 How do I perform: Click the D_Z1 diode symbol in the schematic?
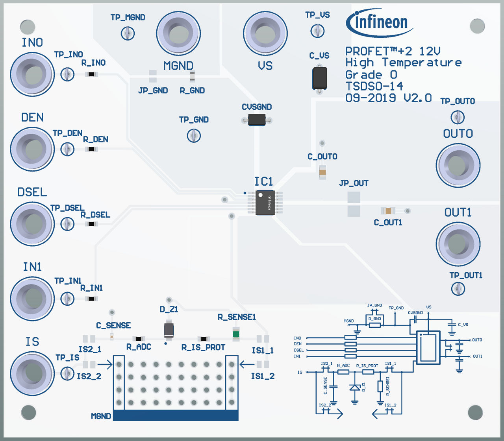(355, 387)
